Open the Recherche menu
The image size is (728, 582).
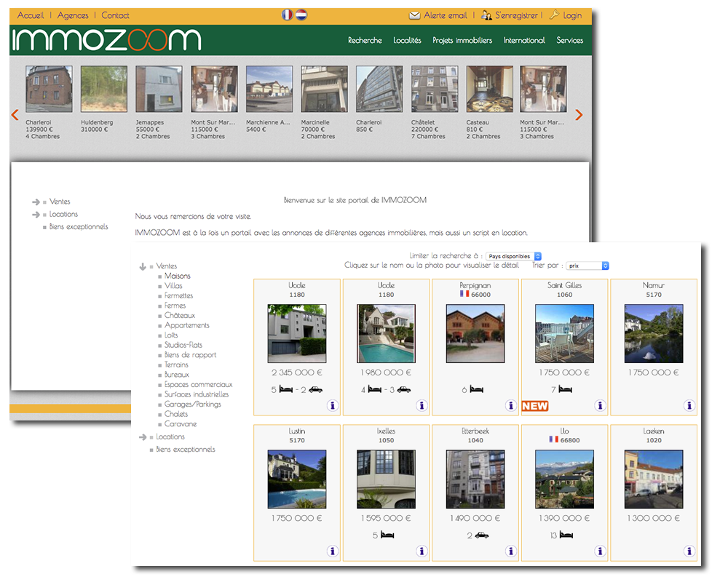(365, 41)
